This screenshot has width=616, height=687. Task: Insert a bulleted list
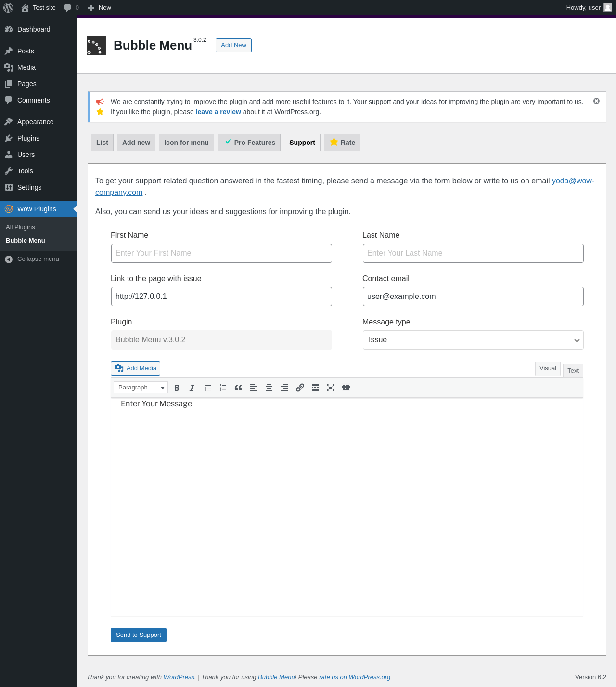[207, 388]
